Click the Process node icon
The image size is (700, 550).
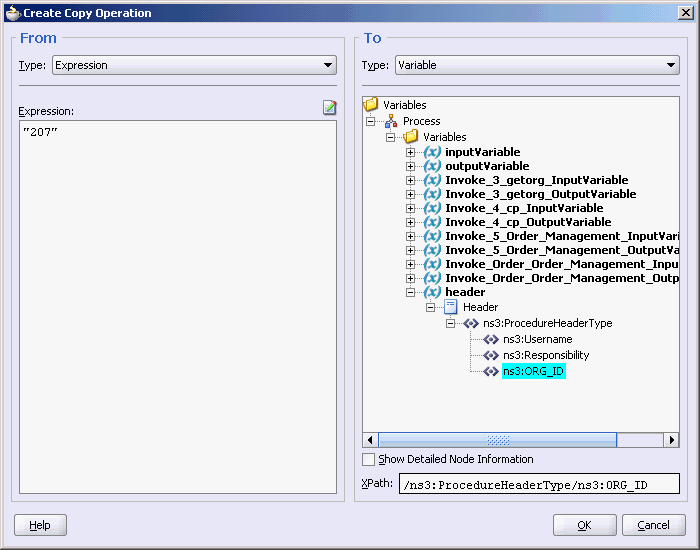click(391, 121)
